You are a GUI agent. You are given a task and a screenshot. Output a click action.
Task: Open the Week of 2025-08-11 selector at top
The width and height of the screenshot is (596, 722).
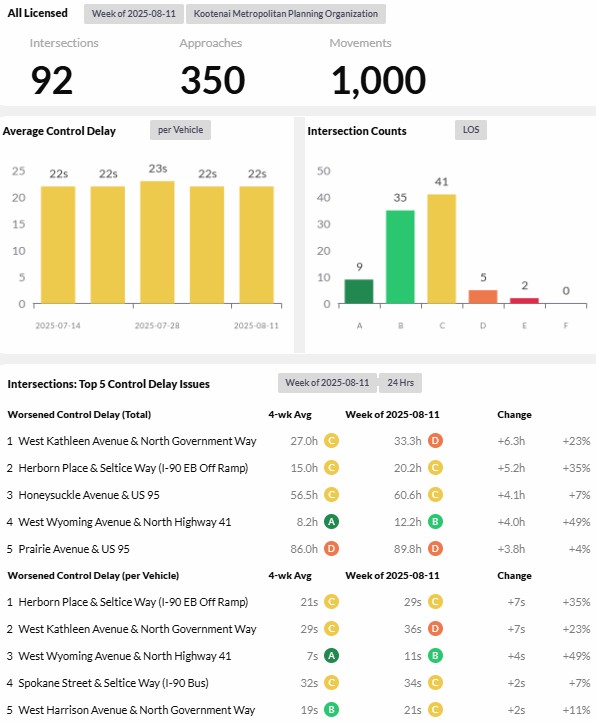pyautogui.click(x=134, y=14)
